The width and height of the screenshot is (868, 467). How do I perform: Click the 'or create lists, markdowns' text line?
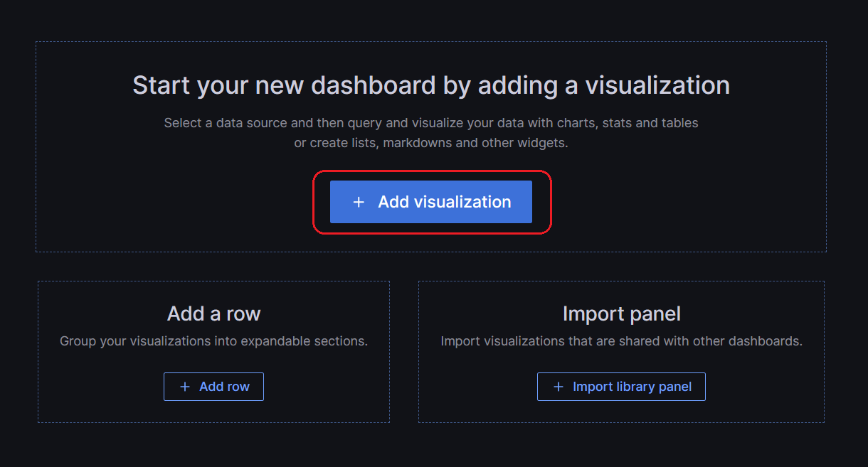(430, 143)
